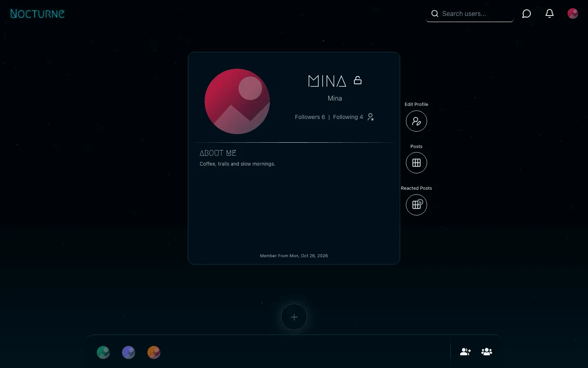
Task: Select 'Coffee, trails and slow mornings.' bio text
Action: tap(238, 164)
